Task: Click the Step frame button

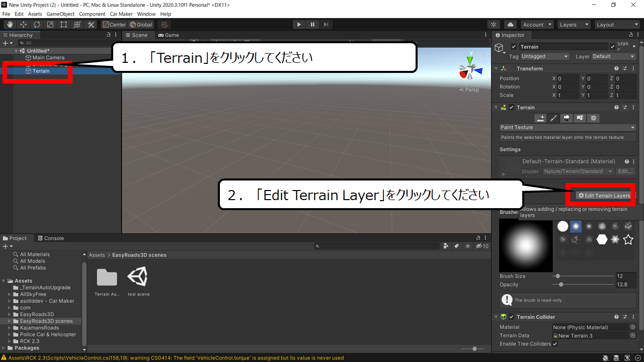Action: tap(326, 25)
